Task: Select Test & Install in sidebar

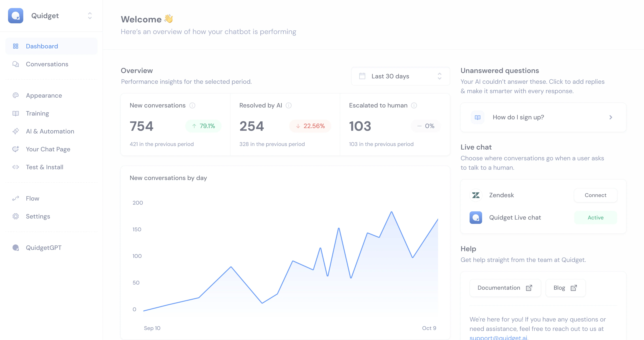Action: [44, 167]
